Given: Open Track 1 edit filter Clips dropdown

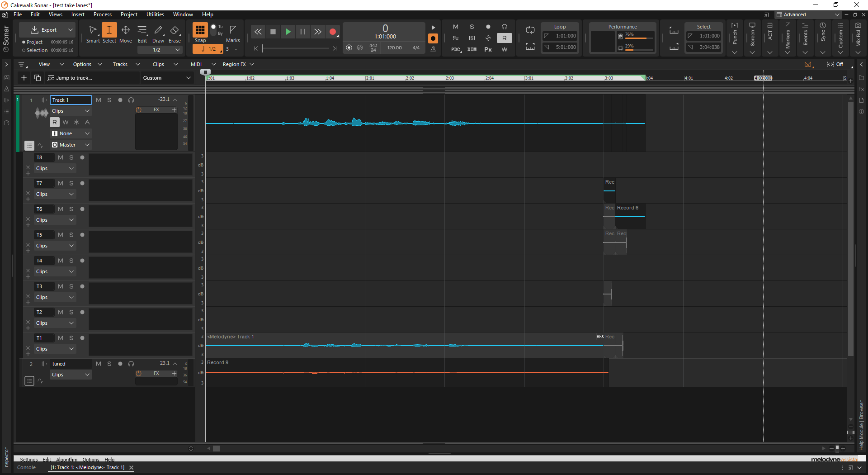Looking at the screenshot, I should point(71,111).
